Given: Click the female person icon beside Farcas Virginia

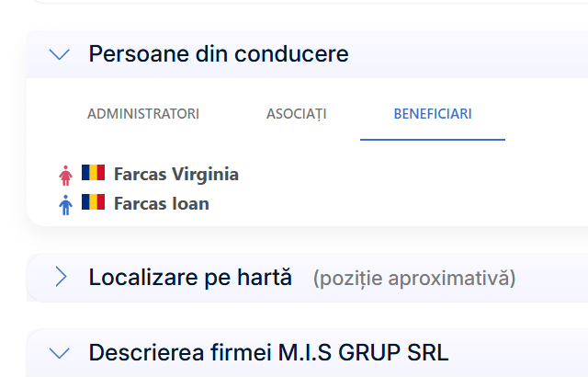Looking at the screenshot, I should pyautogui.click(x=65, y=175).
